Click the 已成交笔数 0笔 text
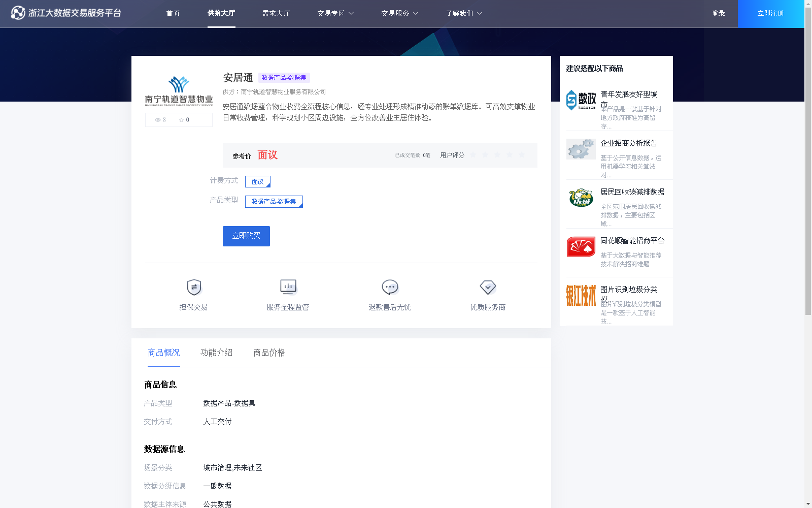 pyautogui.click(x=413, y=155)
